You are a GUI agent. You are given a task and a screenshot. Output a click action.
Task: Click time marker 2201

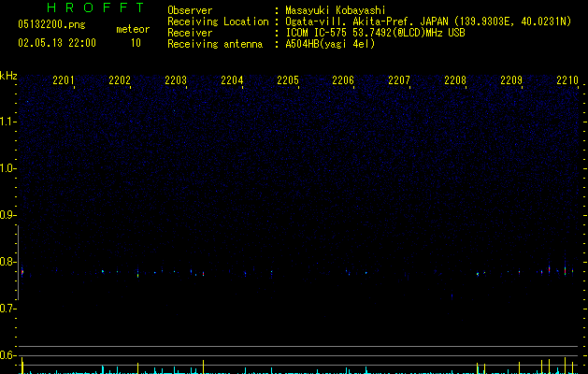[64, 79]
